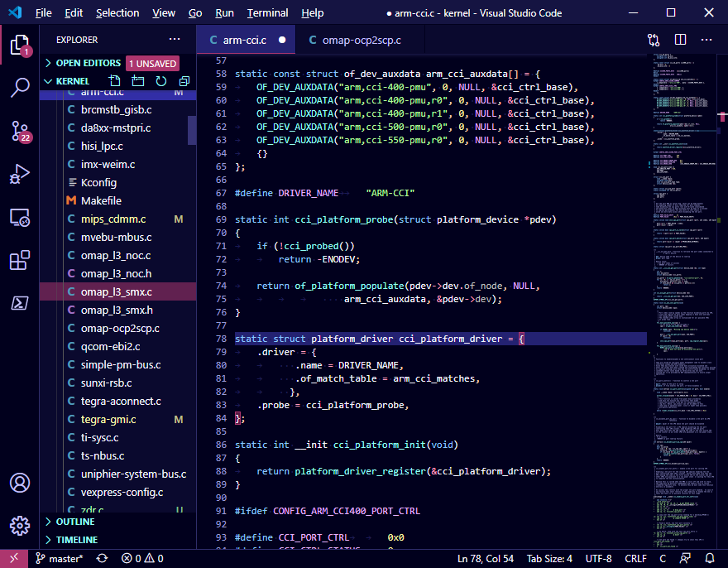Open the Selection menu
Image resolution: width=728 pixels, height=568 pixels.
pos(117,13)
